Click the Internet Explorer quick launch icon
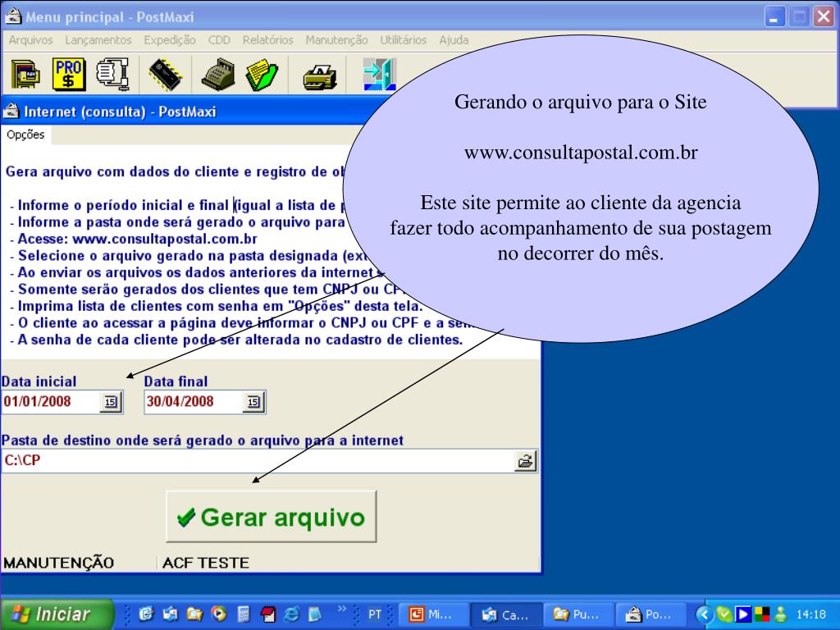This screenshot has height=630, width=840. [x=291, y=614]
